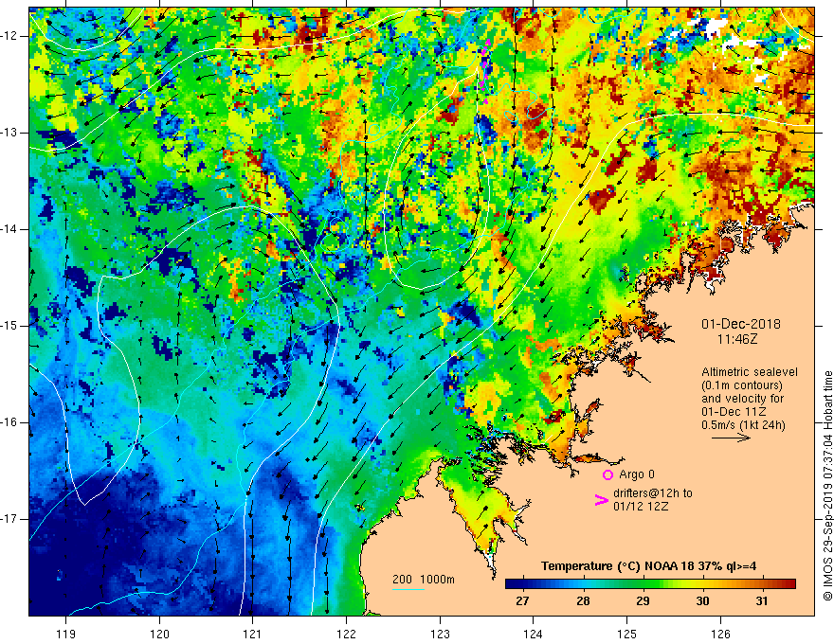
Task: Click longitude axis label 123
Action: [x=440, y=634]
